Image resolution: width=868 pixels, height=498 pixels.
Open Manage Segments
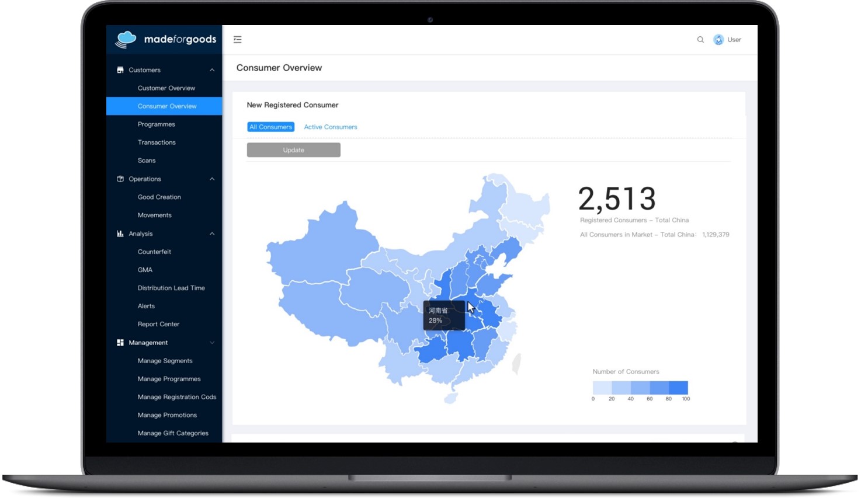pos(165,361)
